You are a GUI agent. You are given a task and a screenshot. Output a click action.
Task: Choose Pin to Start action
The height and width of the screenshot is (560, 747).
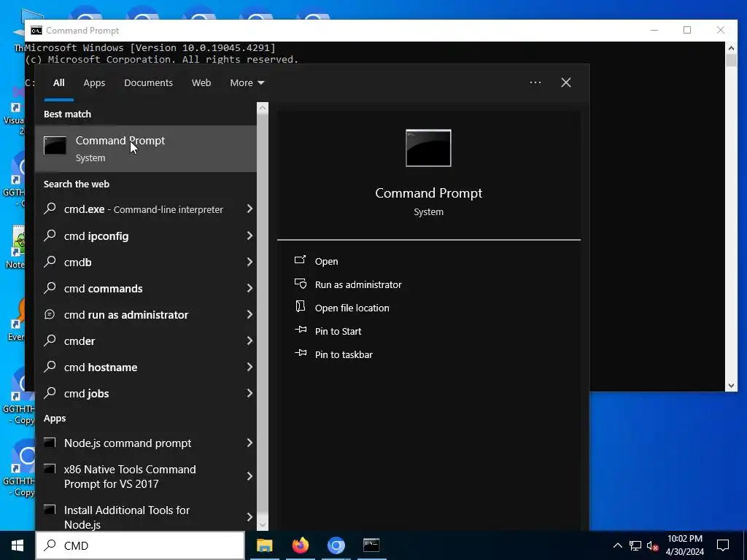338,332
